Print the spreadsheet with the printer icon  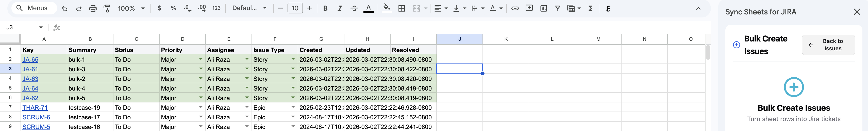click(93, 8)
